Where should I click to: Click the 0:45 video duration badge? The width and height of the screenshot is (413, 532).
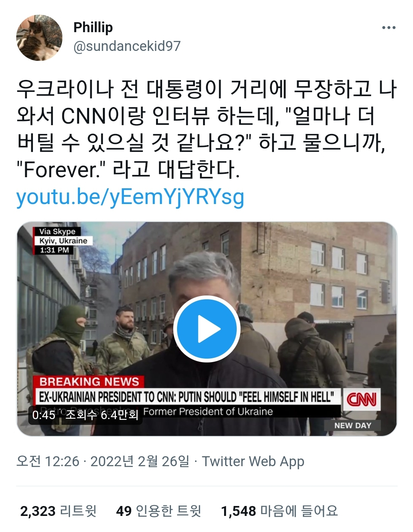(x=44, y=415)
